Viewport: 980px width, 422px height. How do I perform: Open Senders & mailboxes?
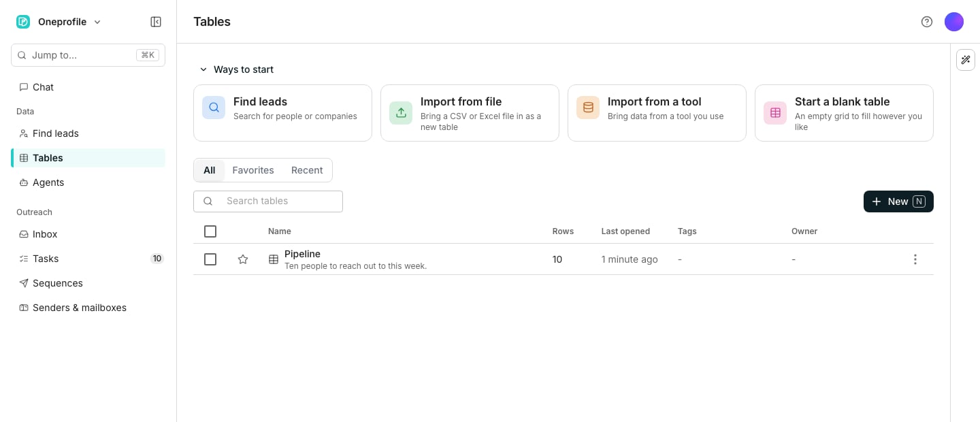click(88, 308)
